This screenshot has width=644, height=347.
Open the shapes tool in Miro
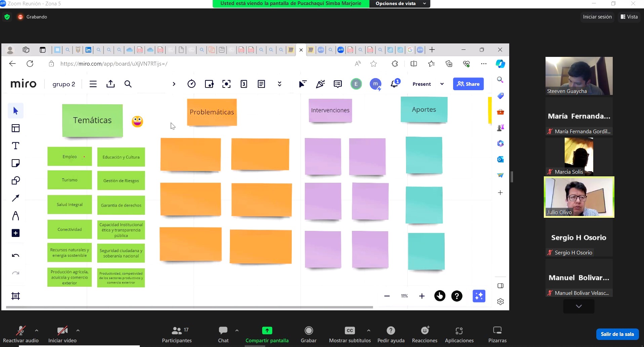click(x=15, y=181)
